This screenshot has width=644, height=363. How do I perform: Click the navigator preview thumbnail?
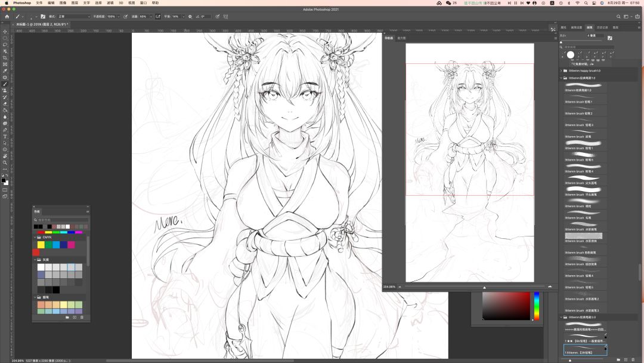click(x=470, y=163)
